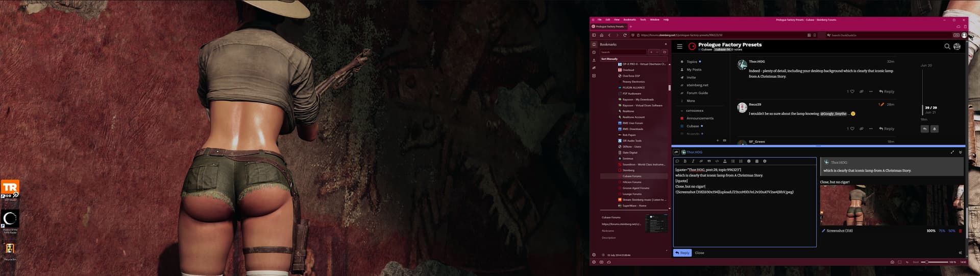Toggle topic notification bell
This screenshot has height=276, width=980.
click(935, 129)
